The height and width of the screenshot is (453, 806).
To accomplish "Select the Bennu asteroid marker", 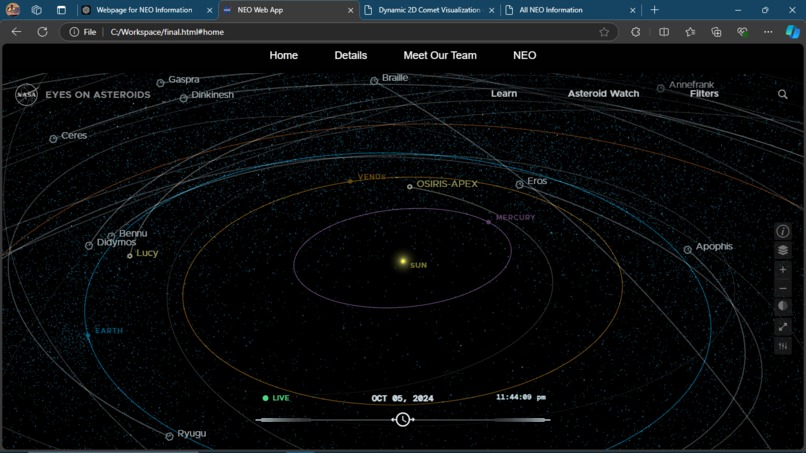I will coord(111,237).
